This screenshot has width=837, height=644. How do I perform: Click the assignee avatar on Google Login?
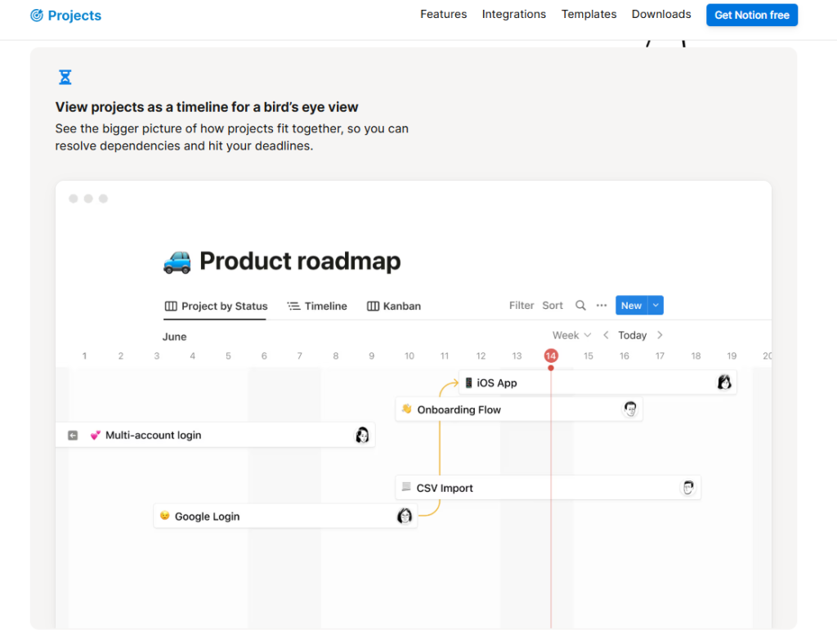click(405, 516)
